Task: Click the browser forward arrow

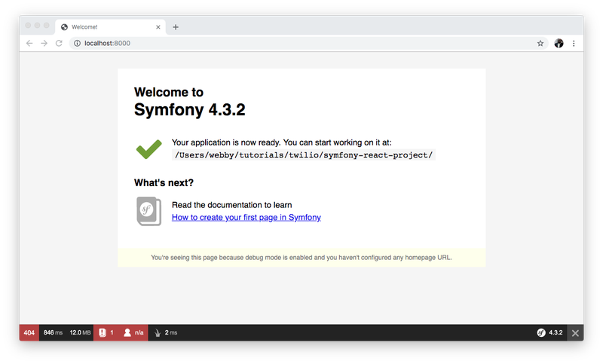Action: tap(44, 43)
